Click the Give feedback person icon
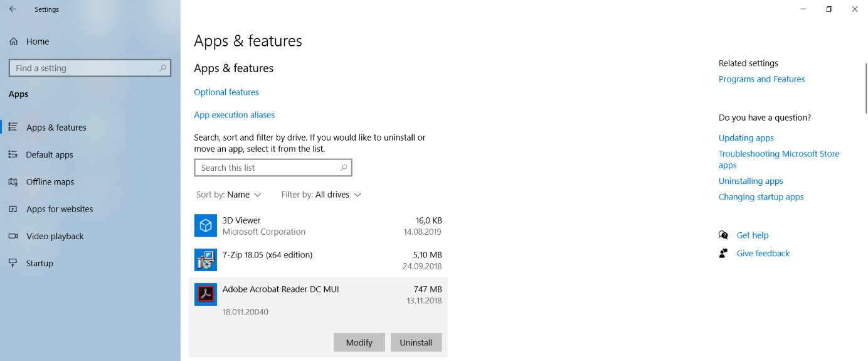The image size is (868, 361). click(x=724, y=253)
